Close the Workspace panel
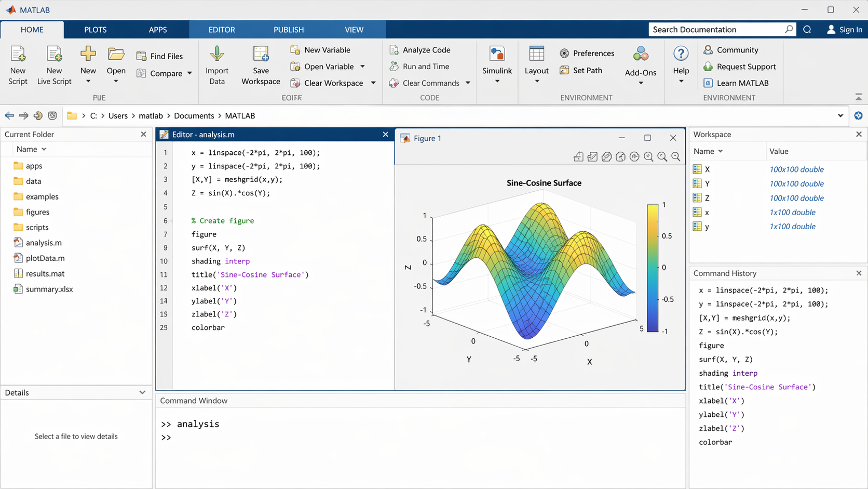The height and width of the screenshot is (489, 868). coord(859,134)
